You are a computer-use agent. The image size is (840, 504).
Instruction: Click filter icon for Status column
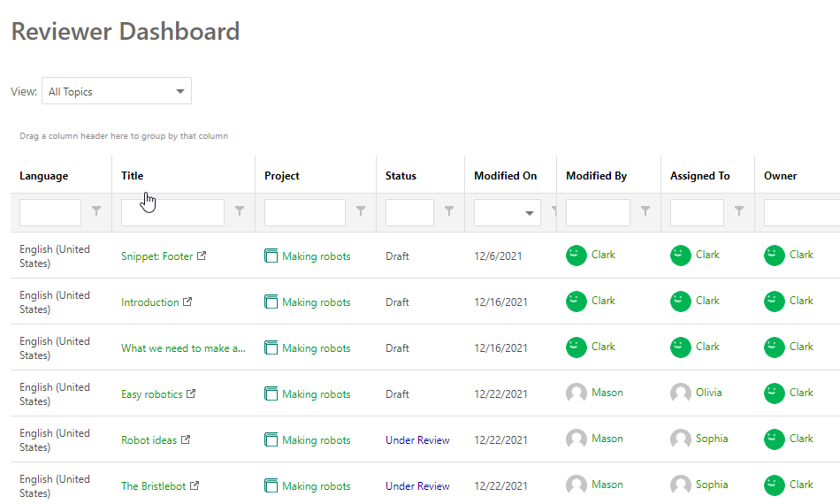point(449,211)
